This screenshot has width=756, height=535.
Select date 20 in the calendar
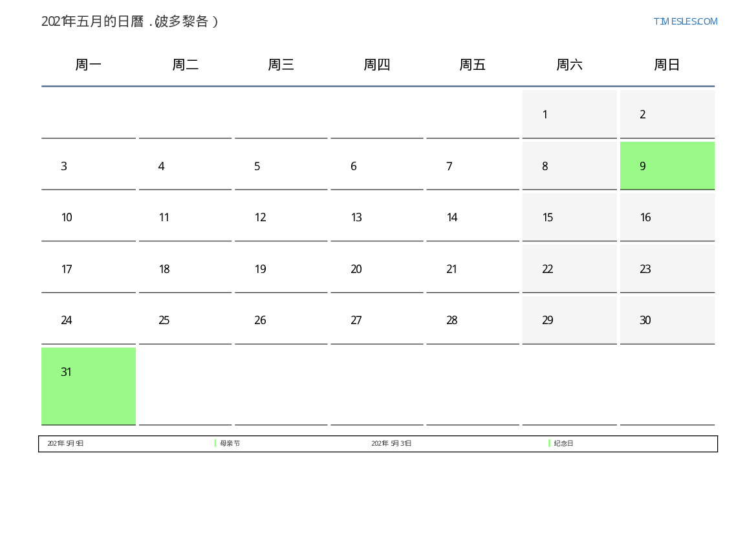point(377,268)
